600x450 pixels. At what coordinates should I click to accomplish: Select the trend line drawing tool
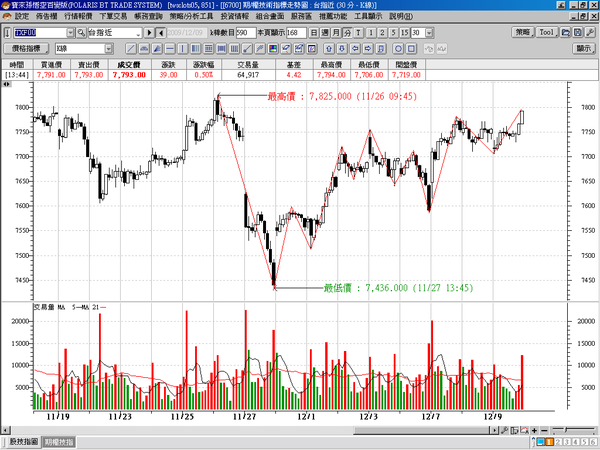(x=130, y=49)
